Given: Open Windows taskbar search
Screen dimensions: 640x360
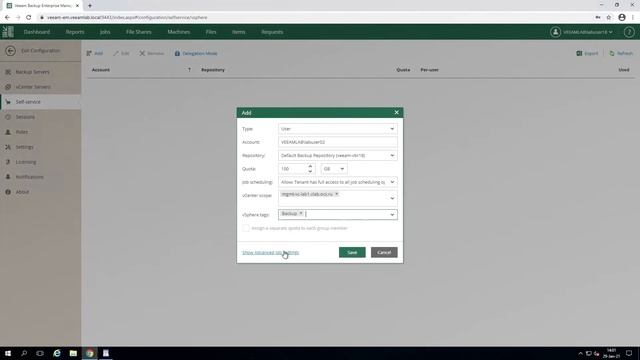Looking at the screenshot, I should [24, 353].
